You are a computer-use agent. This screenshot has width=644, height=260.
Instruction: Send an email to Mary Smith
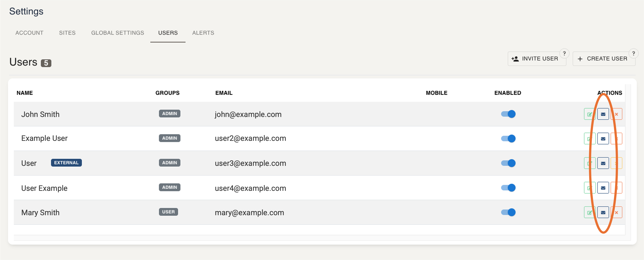coord(603,212)
